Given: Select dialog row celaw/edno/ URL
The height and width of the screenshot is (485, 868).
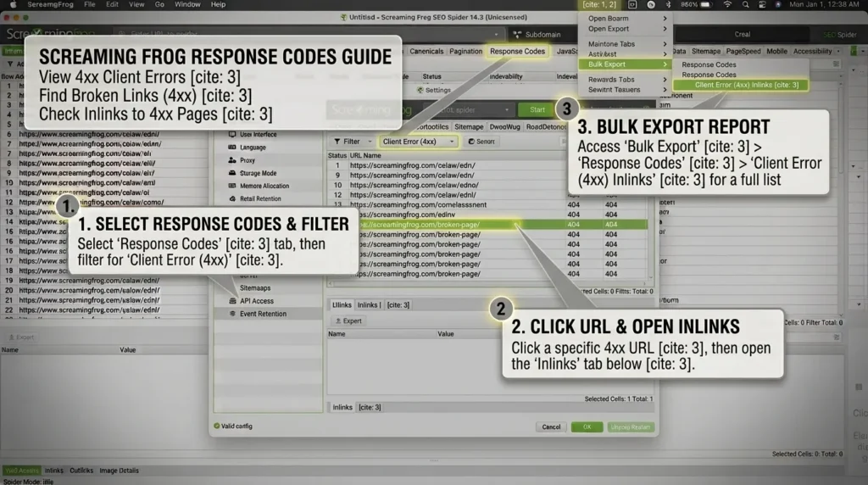Looking at the screenshot, I should pos(487,185).
